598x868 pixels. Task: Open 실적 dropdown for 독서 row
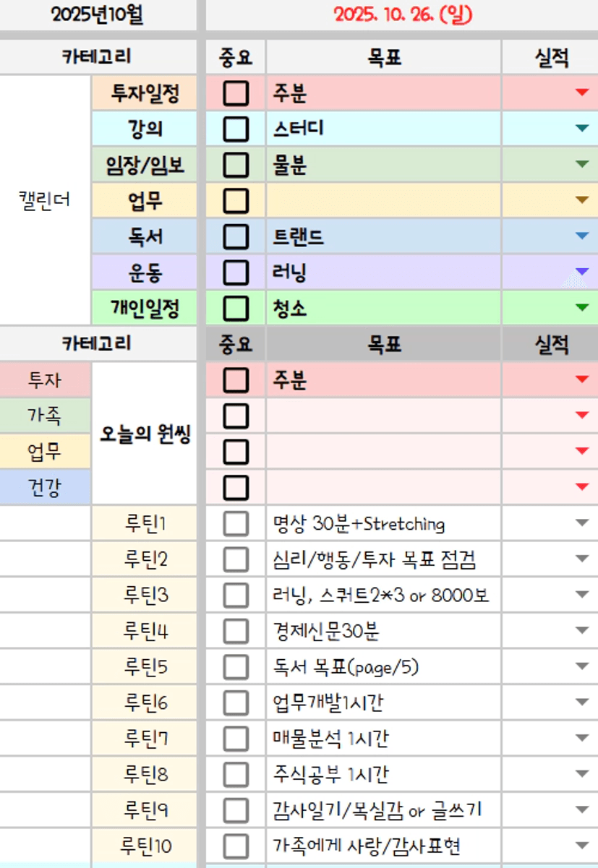pyautogui.click(x=582, y=236)
